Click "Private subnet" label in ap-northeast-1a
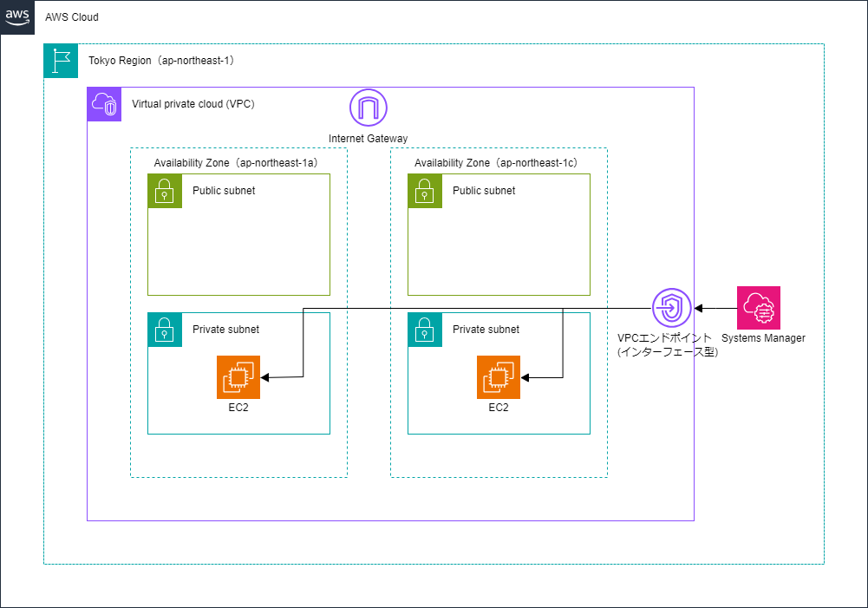The image size is (868, 608). [225, 330]
